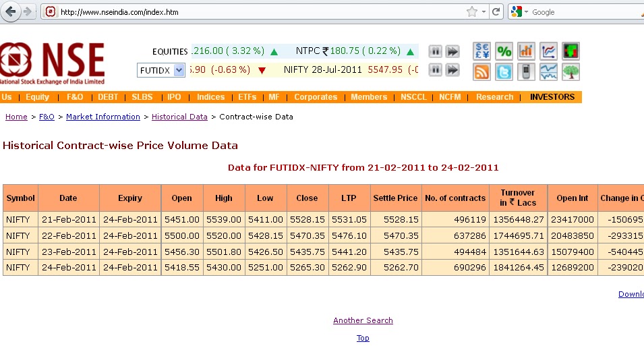Click the browser forward arrow

pyautogui.click(x=28, y=11)
